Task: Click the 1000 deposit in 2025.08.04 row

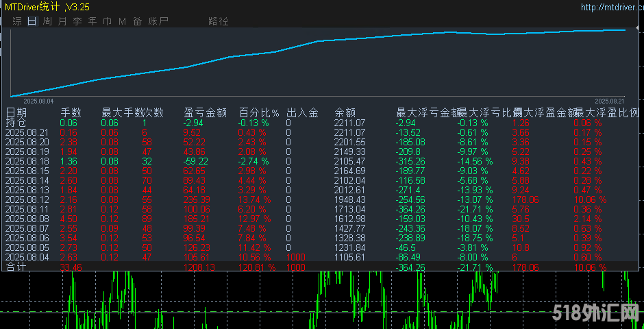Action: coord(296,258)
